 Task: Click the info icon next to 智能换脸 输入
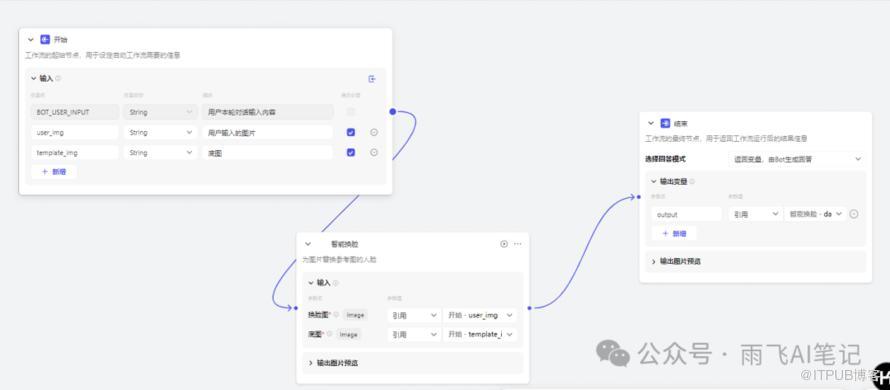point(335,283)
